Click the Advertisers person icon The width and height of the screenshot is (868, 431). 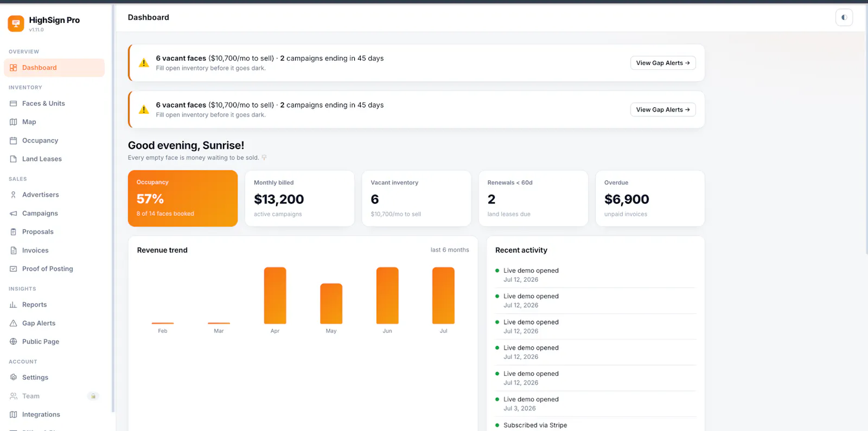(14, 195)
